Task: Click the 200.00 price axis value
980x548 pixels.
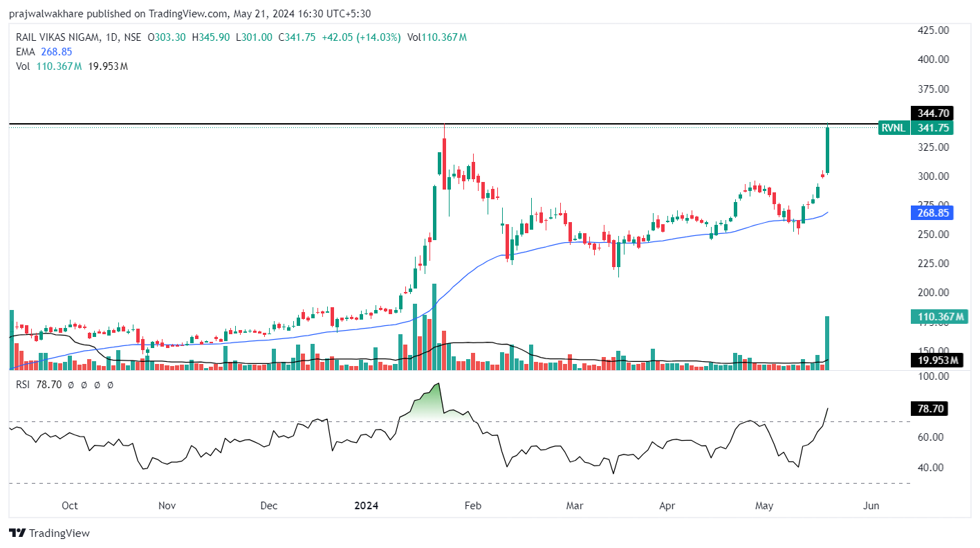Action: click(x=933, y=293)
